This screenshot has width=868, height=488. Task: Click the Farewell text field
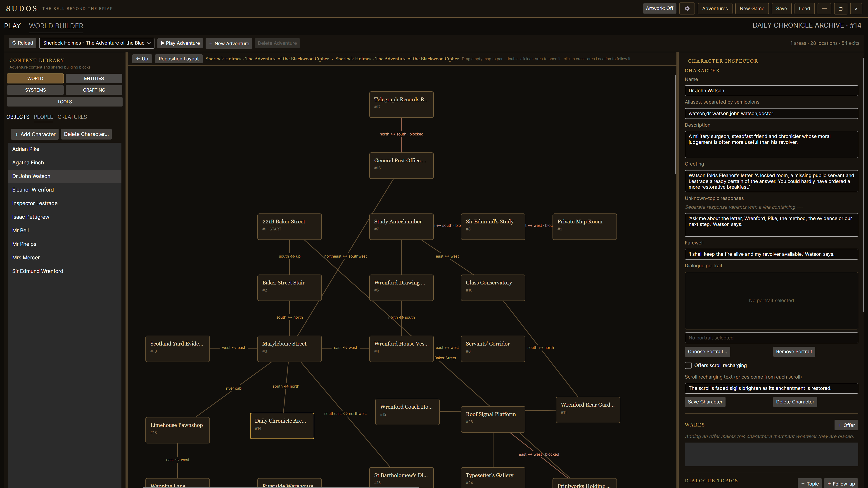(x=771, y=254)
